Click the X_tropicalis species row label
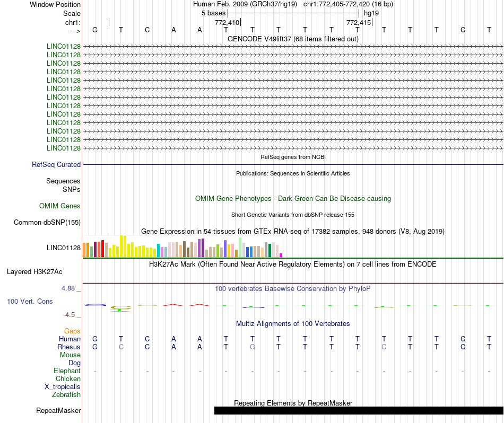The width and height of the screenshot is (504, 423). click(x=63, y=387)
